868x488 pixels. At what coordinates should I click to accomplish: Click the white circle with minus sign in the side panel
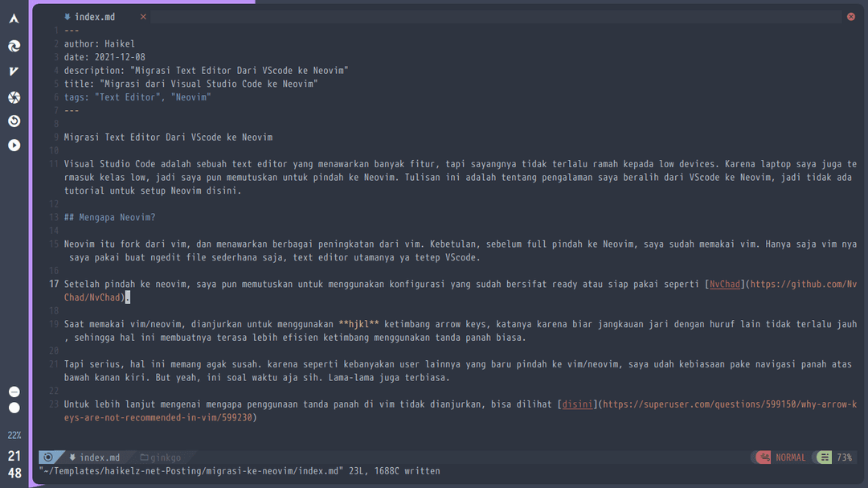[14, 392]
